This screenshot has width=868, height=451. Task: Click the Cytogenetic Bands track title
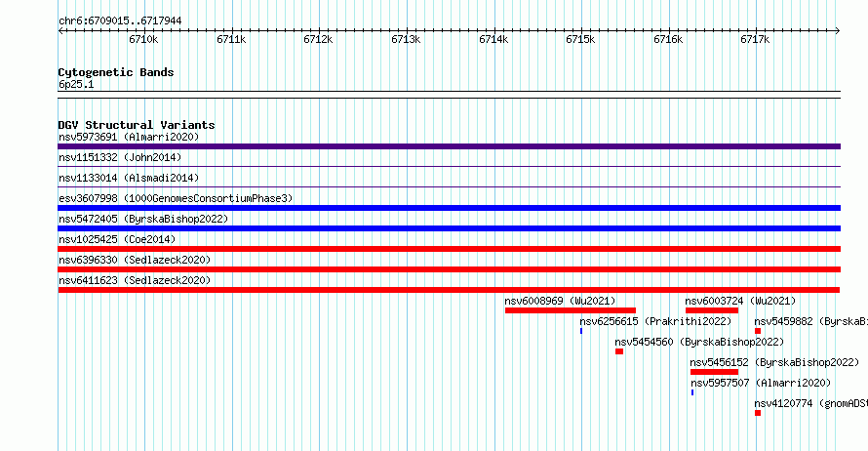click(116, 72)
